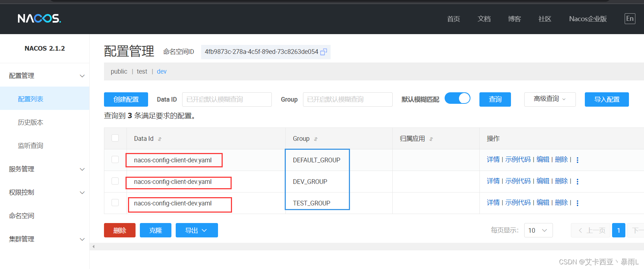644x269 pixels.
Task: Open 详情 for DEV_GROUP config
Action: 493,181
